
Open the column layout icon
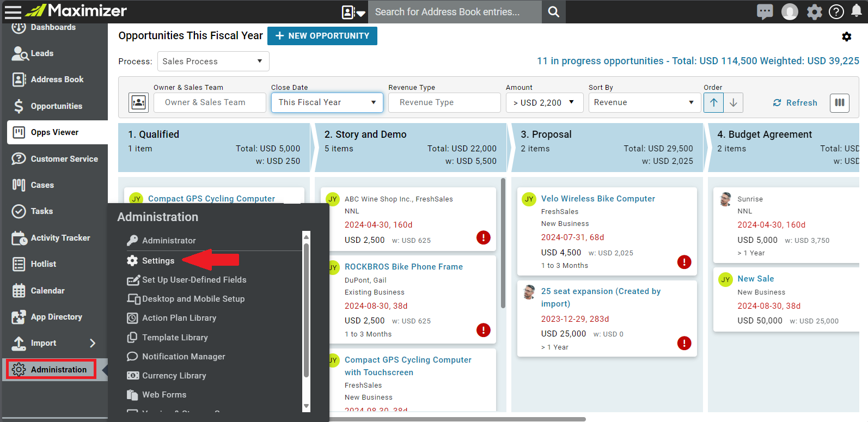840,102
